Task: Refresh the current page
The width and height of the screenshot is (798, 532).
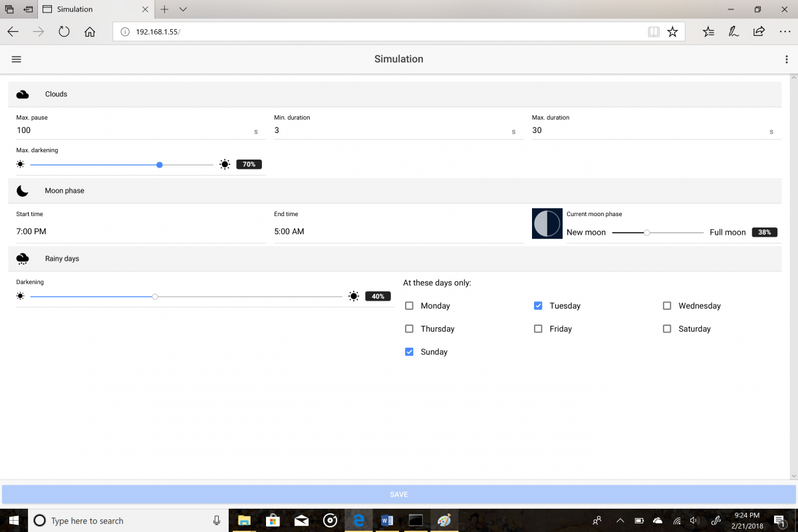Action: (x=64, y=31)
